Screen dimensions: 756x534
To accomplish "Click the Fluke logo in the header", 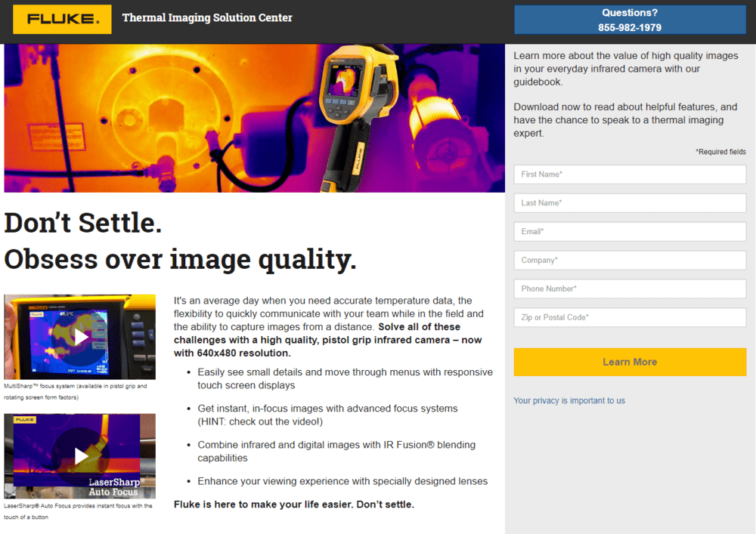I will [62, 20].
